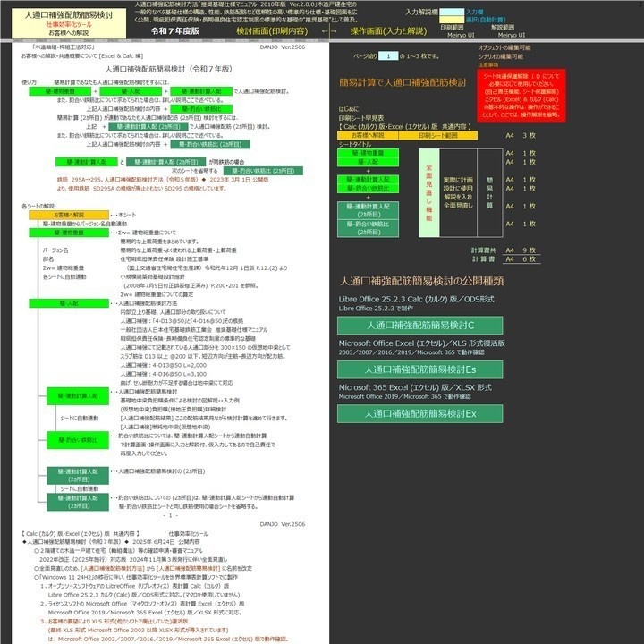Click the Microsoft Office Excel／XLS 形式復活版 label

[421, 343]
